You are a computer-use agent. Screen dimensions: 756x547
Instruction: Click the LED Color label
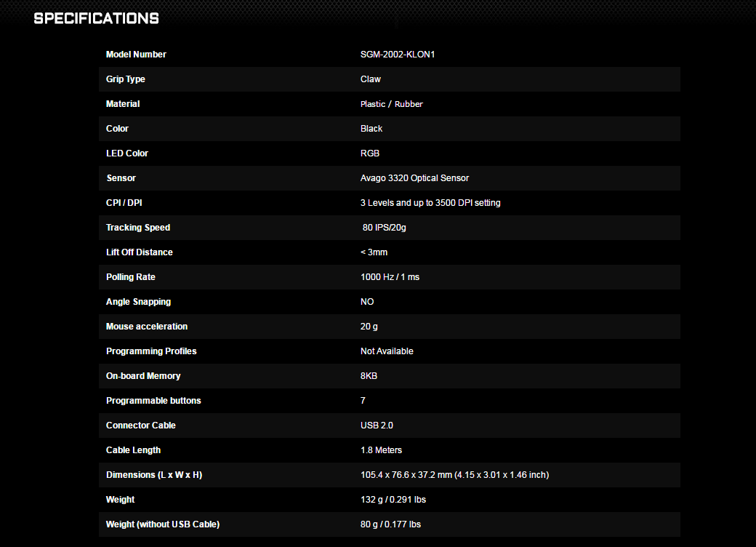pos(127,153)
